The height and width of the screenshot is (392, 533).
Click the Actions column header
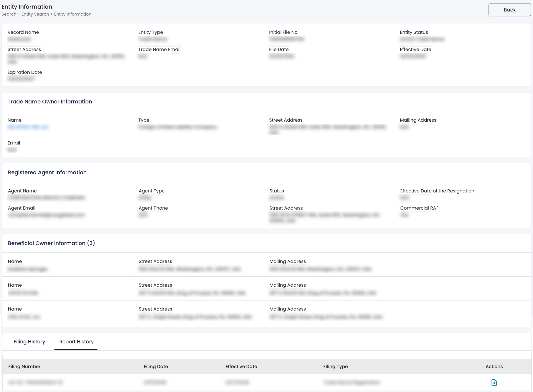point(494,366)
